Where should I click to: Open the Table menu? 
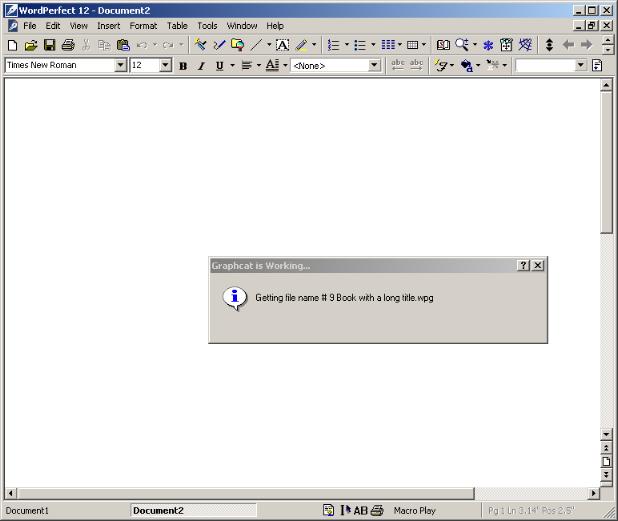click(x=177, y=26)
